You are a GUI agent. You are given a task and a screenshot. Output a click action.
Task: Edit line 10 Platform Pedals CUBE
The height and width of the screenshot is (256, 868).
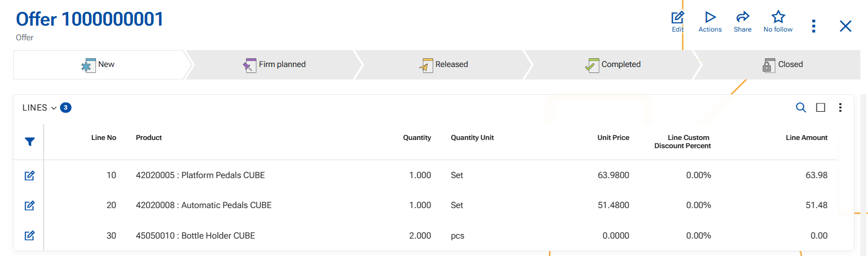[x=30, y=175]
